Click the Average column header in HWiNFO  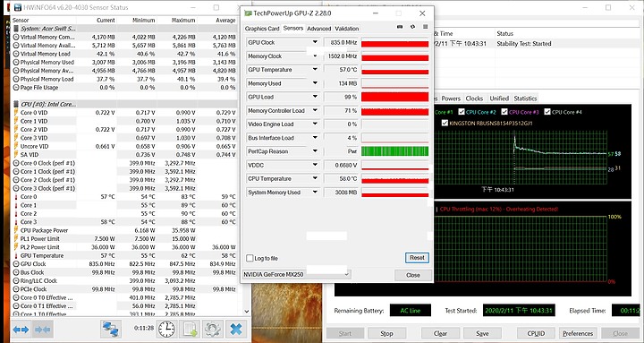(x=225, y=21)
